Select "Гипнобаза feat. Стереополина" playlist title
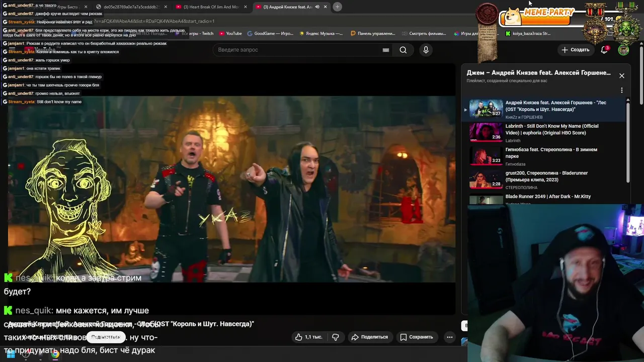Screen dimensions: 644x362 click(x=551, y=153)
